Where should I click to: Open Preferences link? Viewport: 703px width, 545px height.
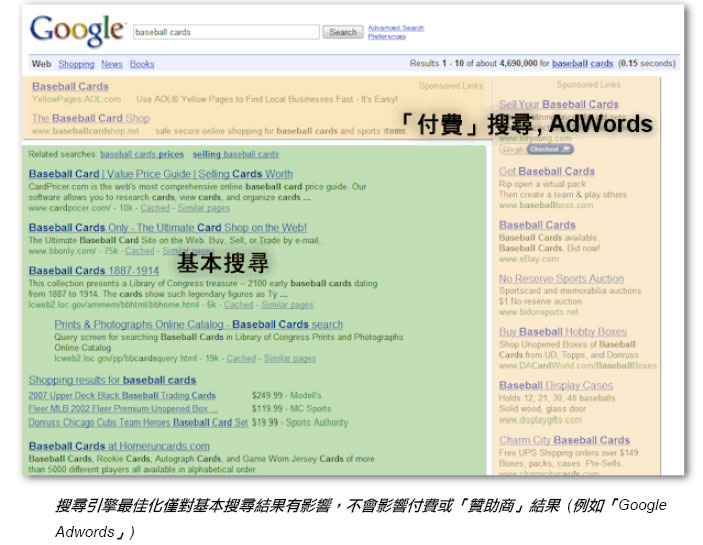387,37
